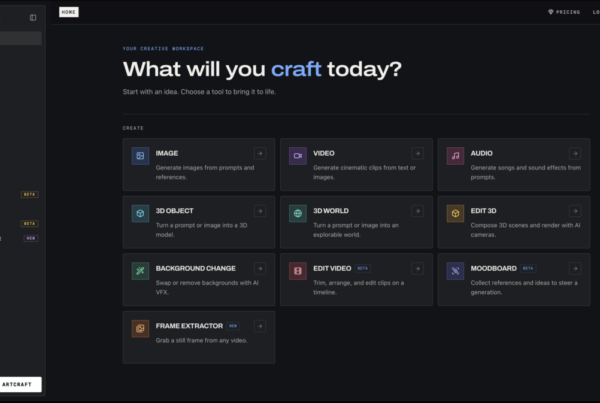Click the Video camera icon
The width and height of the screenshot is (600, 403).
(x=298, y=156)
